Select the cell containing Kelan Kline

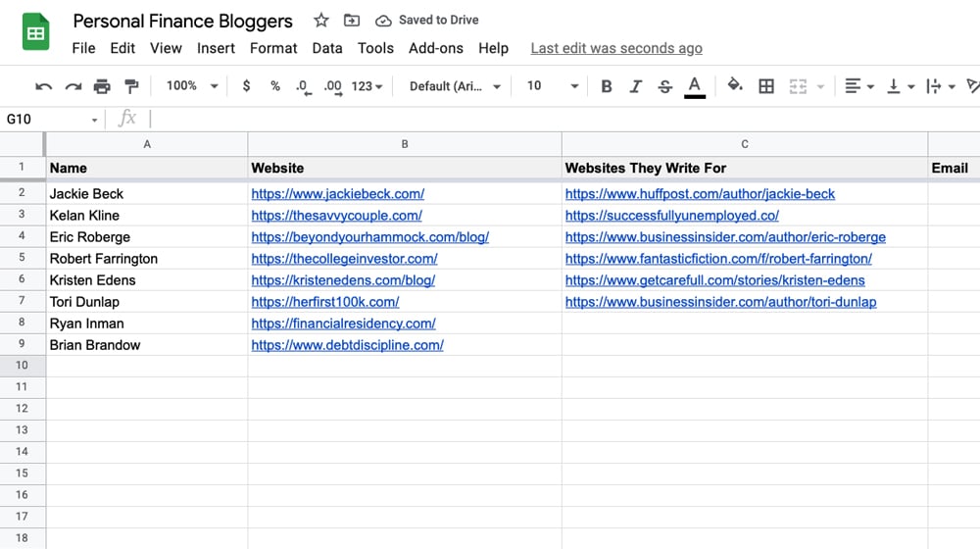[x=147, y=216]
